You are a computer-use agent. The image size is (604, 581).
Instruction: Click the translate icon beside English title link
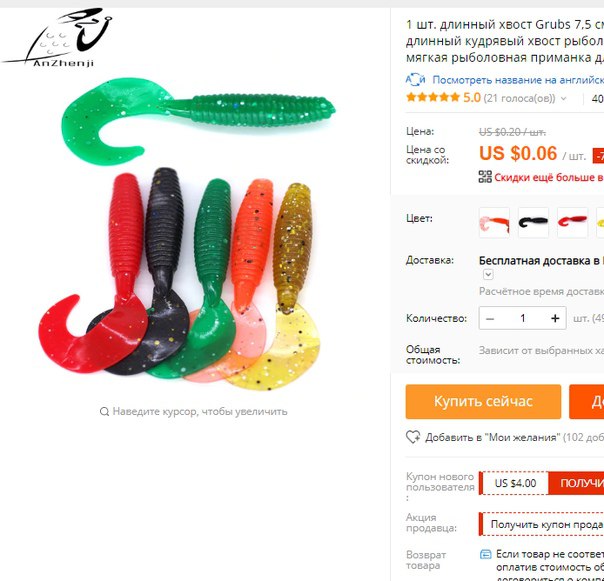click(415, 79)
